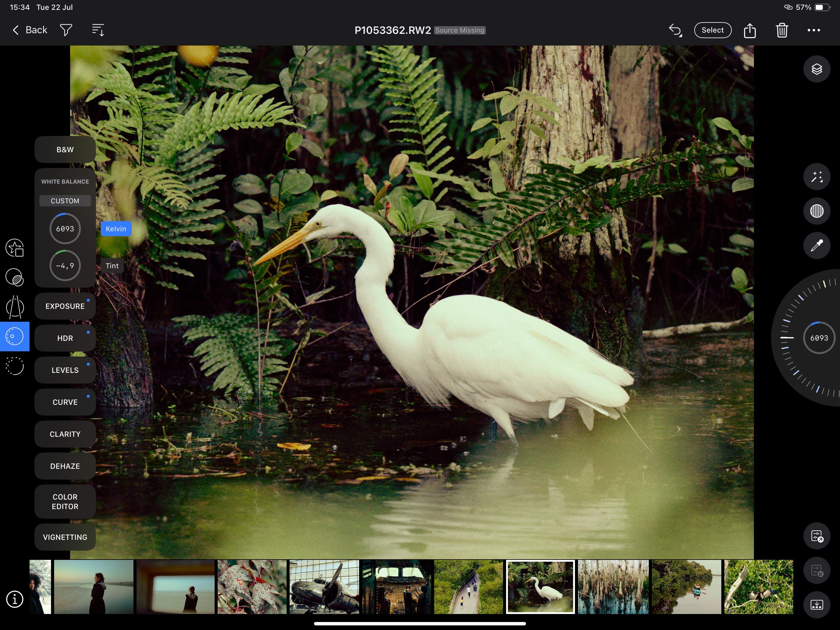Open the sort order icon
This screenshot has width=840, height=630.
98,30
